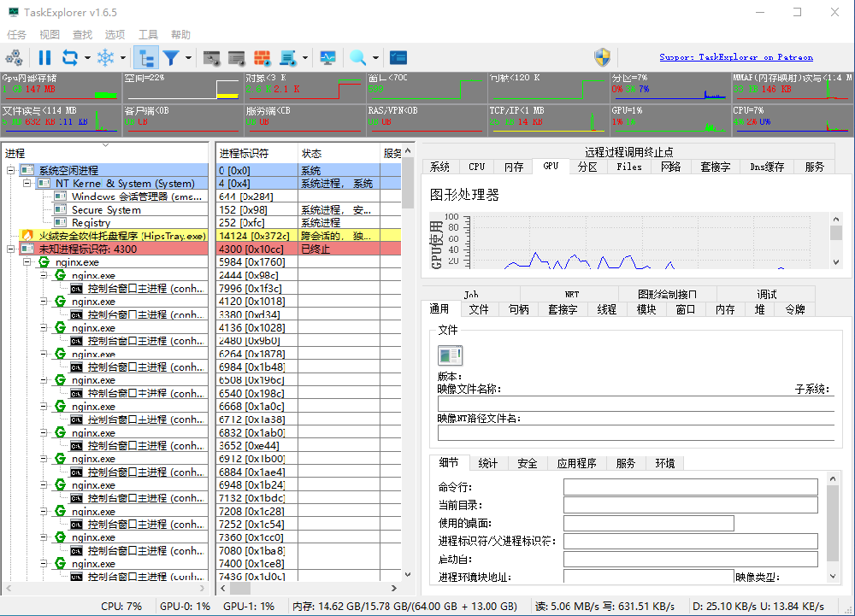Open the 套接字 tab in lower panel
855x616 pixels.
coord(561,309)
